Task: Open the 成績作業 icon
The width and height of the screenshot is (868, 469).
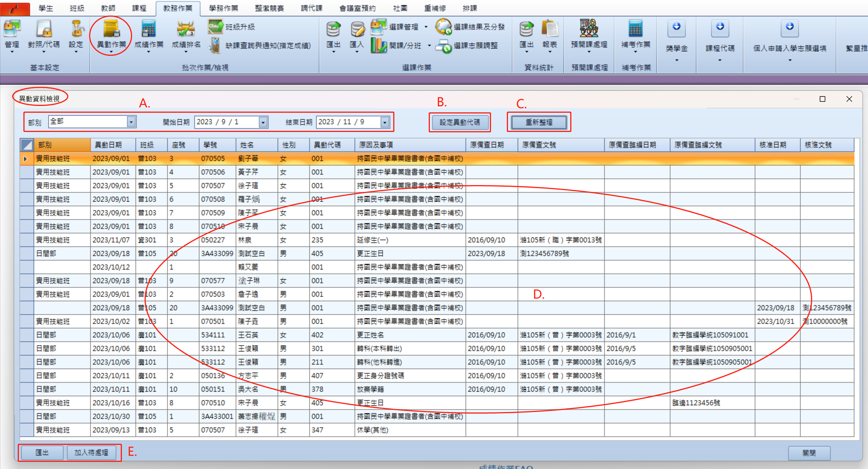Action: click(149, 29)
